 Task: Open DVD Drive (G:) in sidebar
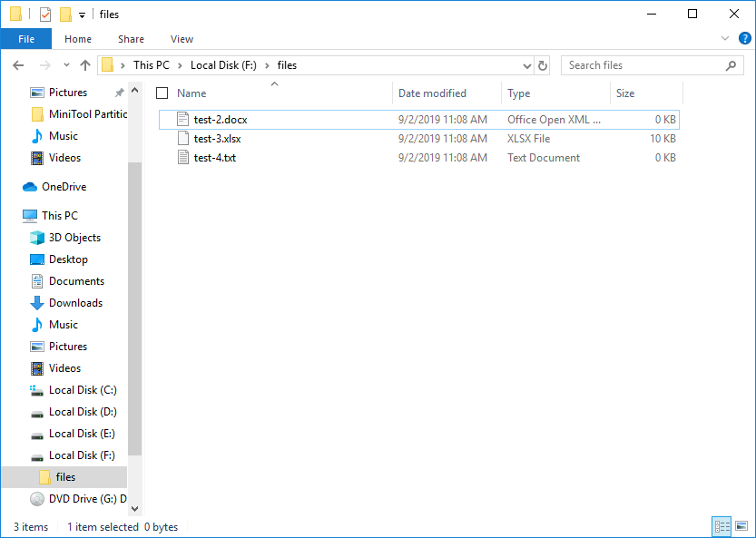78,498
